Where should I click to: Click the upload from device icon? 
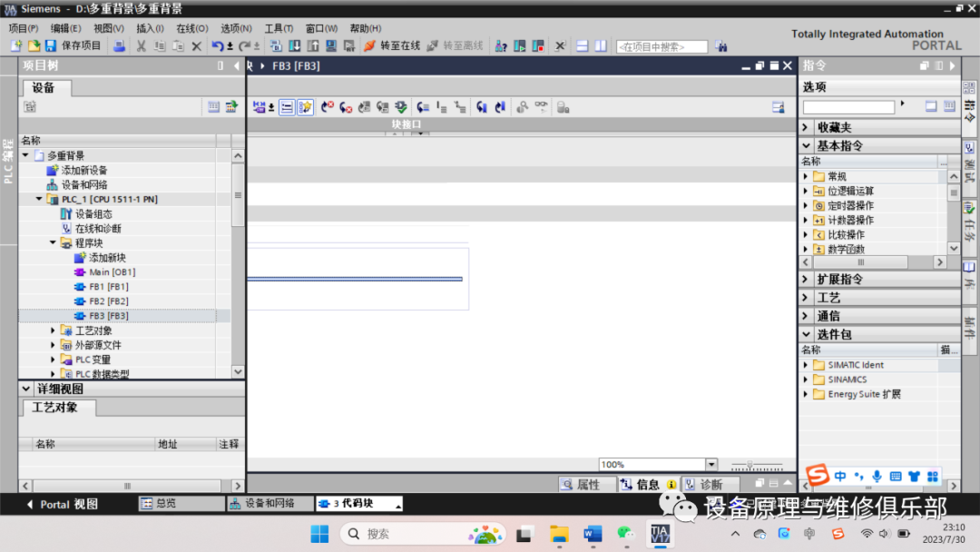point(313,45)
